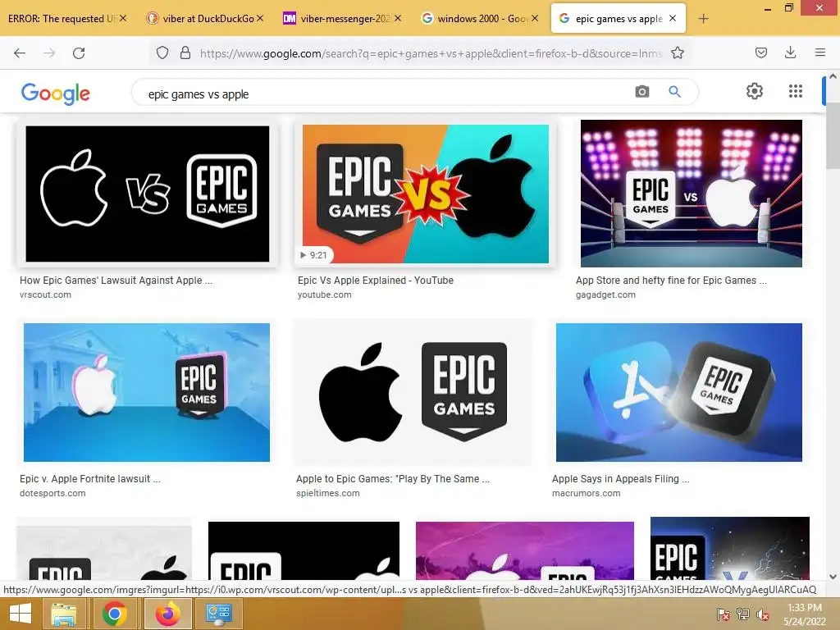Click vrscout.com source text
The width and height of the screenshot is (840, 630).
46,294
